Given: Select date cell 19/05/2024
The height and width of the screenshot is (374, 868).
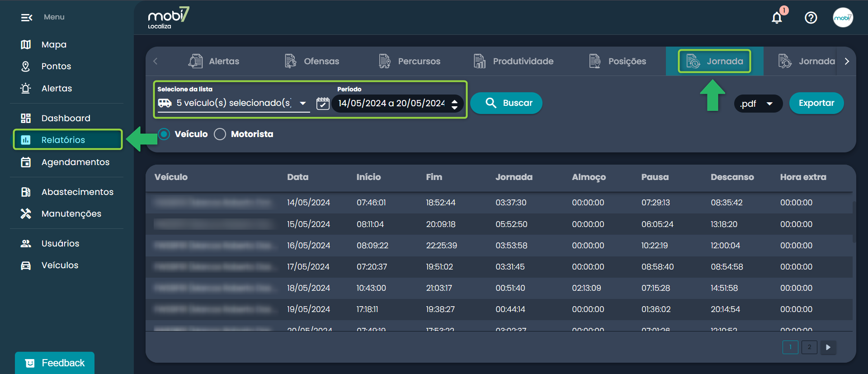Looking at the screenshot, I should pyautogui.click(x=308, y=309).
